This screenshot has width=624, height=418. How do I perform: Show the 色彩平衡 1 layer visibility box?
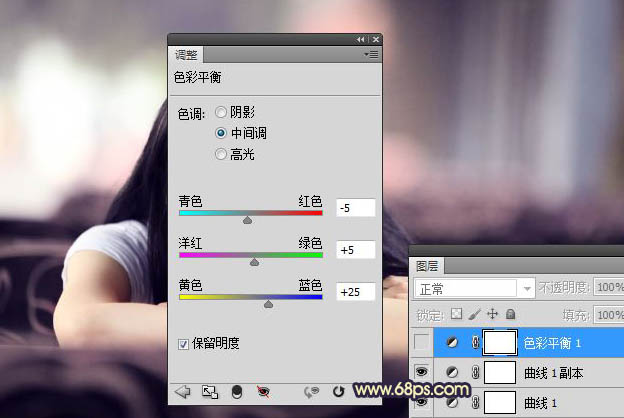coord(423,343)
